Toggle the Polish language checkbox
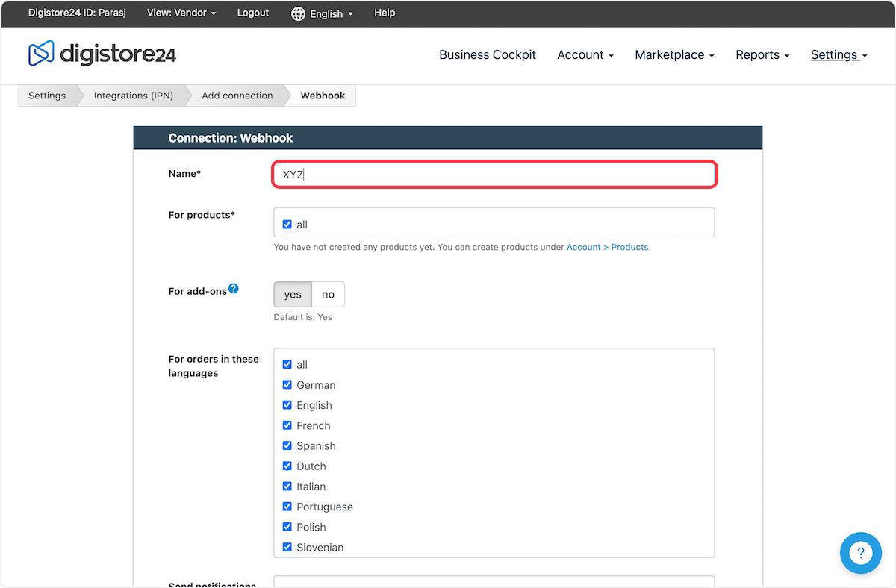 287,526
